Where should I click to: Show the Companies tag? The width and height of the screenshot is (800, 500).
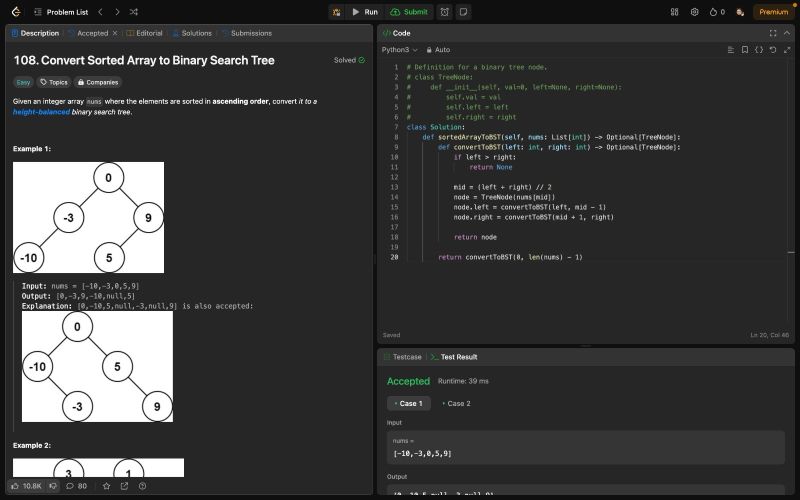[x=97, y=82]
